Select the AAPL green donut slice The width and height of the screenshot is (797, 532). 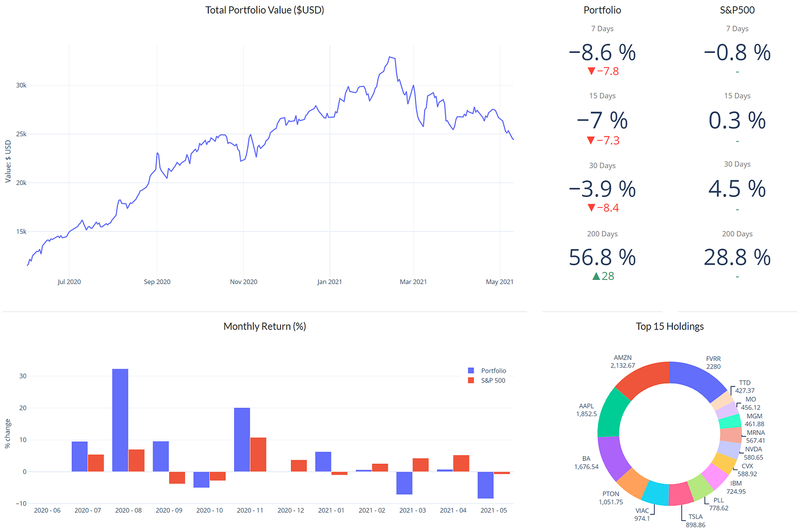(613, 413)
